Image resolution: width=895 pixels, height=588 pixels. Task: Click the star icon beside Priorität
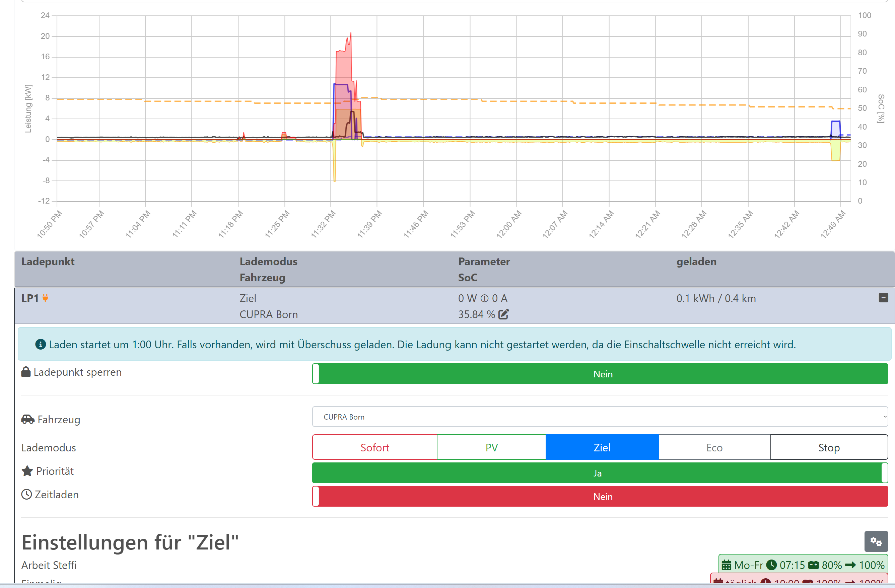click(x=27, y=471)
